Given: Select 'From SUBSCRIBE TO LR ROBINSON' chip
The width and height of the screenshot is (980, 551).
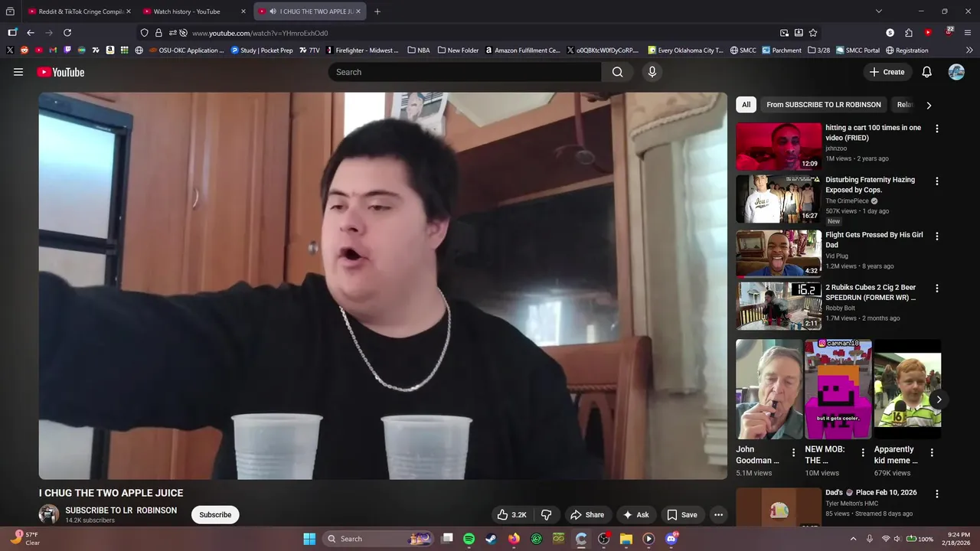Looking at the screenshot, I should pyautogui.click(x=824, y=105).
